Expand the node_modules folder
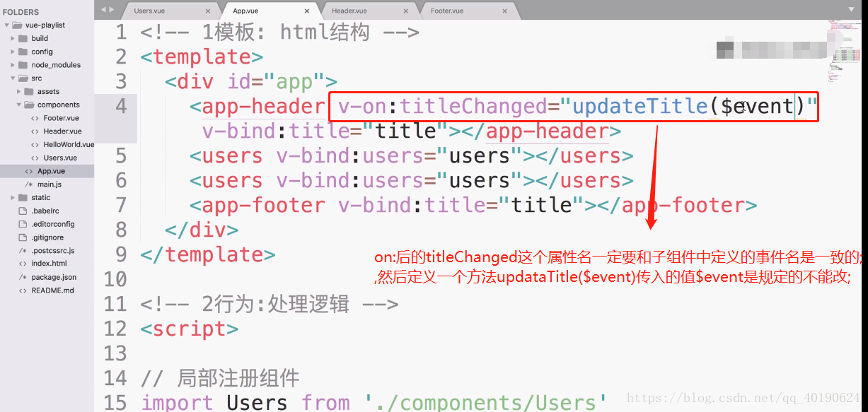Viewport: 868px width, 412px height. tap(13, 65)
